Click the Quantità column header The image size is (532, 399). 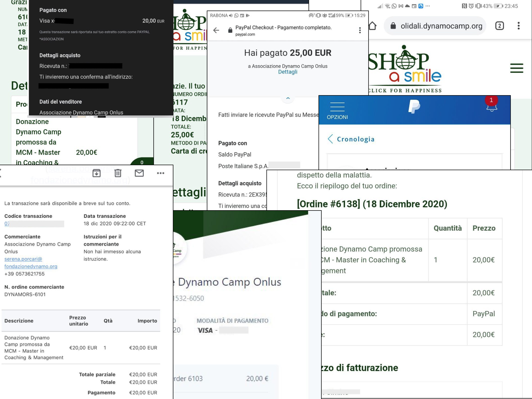click(x=448, y=228)
